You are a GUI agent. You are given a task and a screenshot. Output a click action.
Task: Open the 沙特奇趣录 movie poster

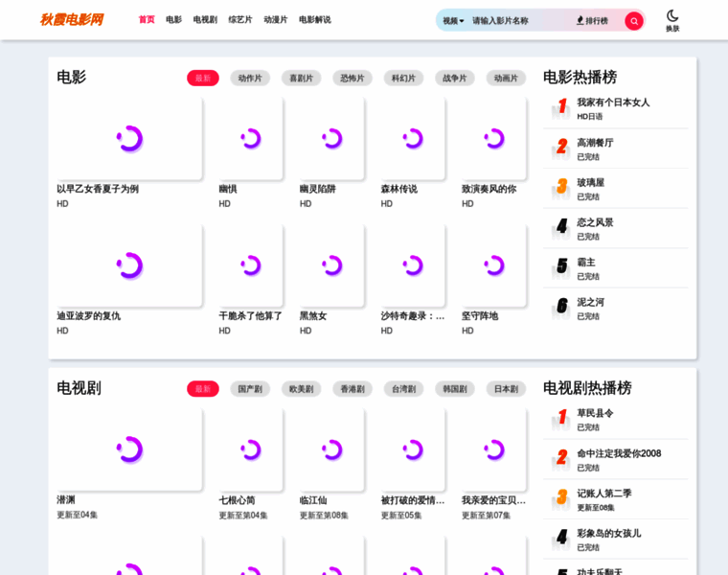(x=413, y=265)
